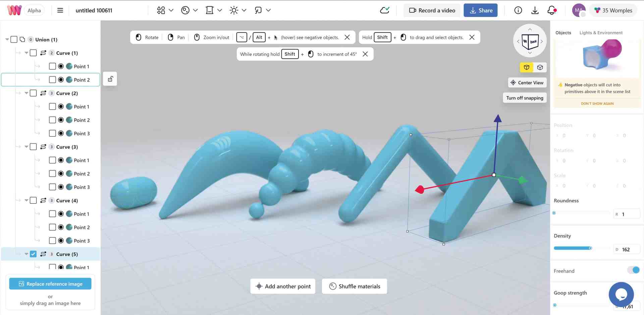Click the download icon in the top bar
The width and height of the screenshot is (644, 315).
coord(535,10)
